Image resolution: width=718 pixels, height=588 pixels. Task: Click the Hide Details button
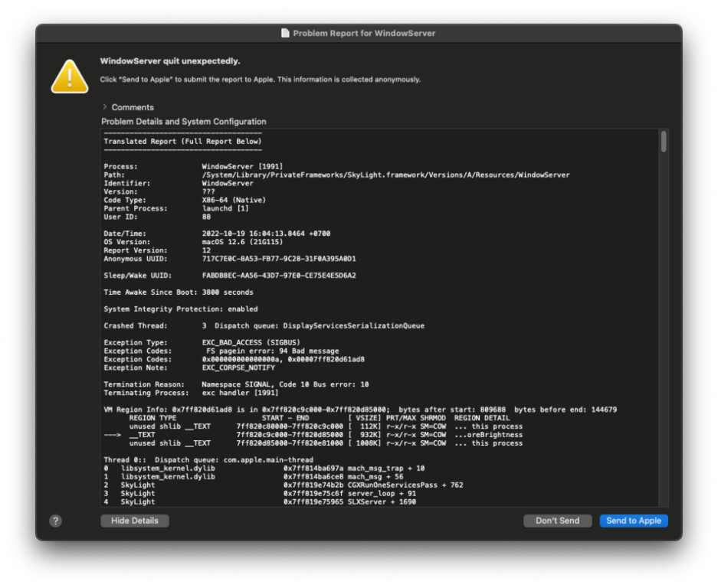click(x=135, y=521)
